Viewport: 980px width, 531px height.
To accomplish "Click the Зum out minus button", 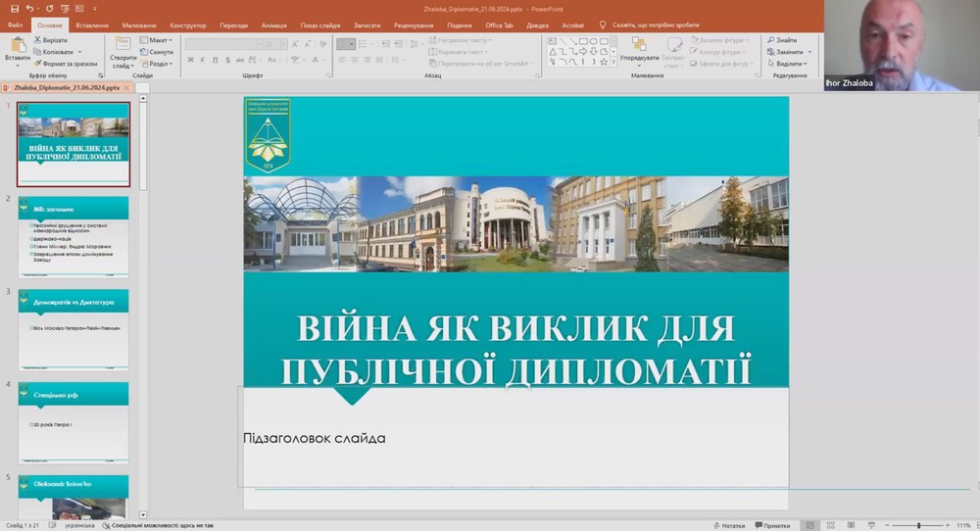I will (x=887, y=525).
